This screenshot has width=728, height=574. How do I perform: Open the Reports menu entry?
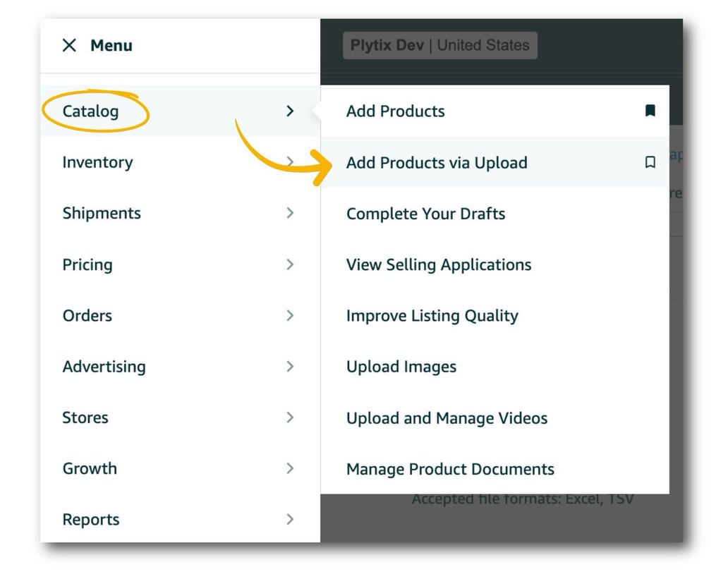[91, 519]
